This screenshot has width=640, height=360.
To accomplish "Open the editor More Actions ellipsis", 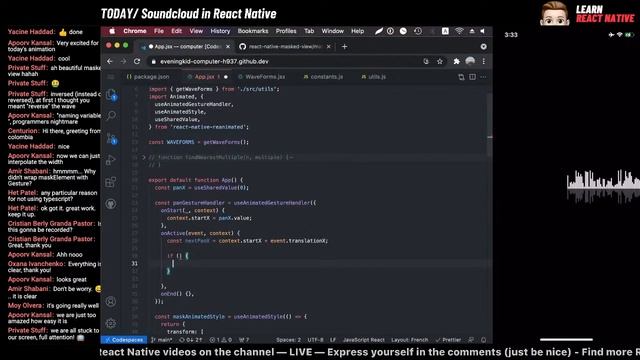I will pos(483,77).
